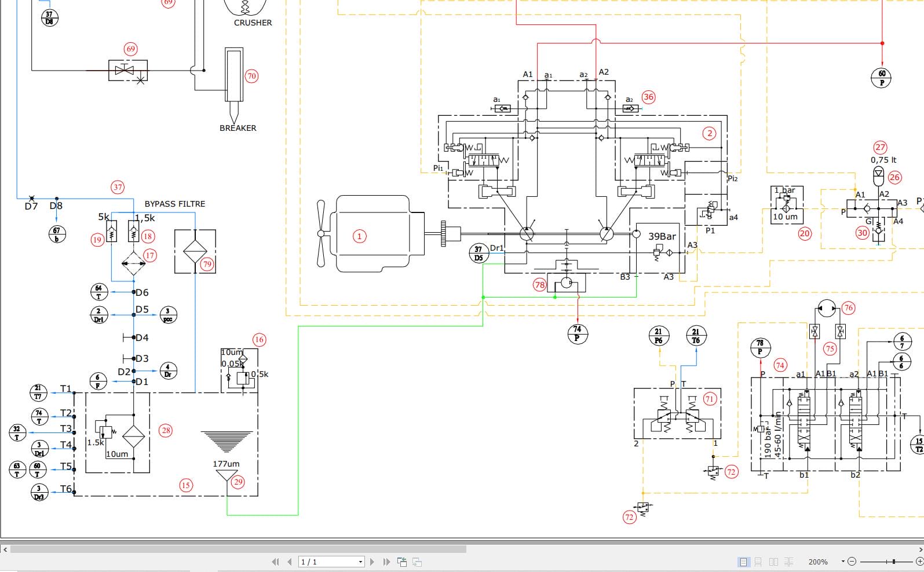Zoom out with the minus icon

(x=852, y=562)
